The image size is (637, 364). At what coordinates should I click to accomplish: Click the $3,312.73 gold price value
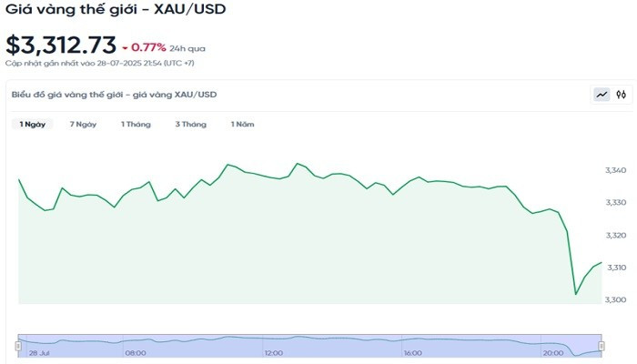coord(61,44)
